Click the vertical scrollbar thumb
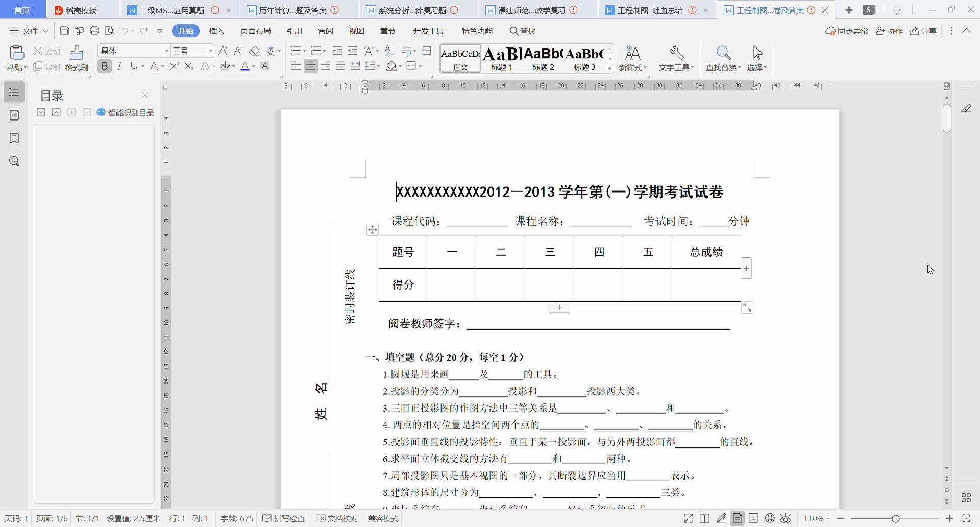This screenshot has height=527, width=980. pyautogui.click(x=947, y=118)
